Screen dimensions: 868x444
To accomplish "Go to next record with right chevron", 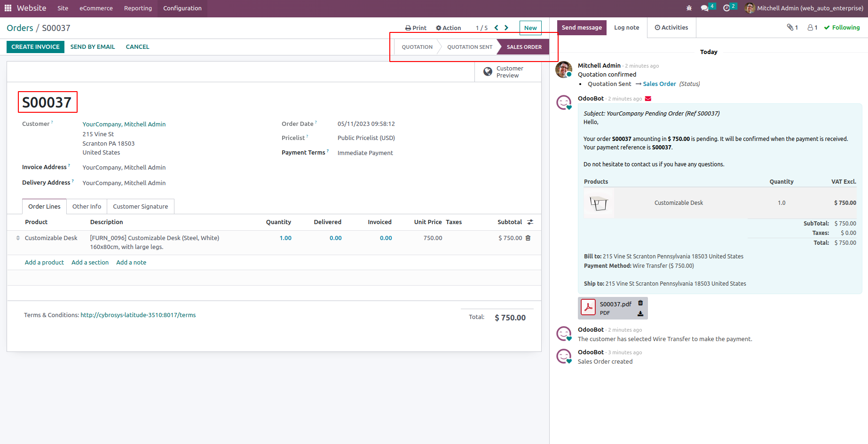I will 506,28.
